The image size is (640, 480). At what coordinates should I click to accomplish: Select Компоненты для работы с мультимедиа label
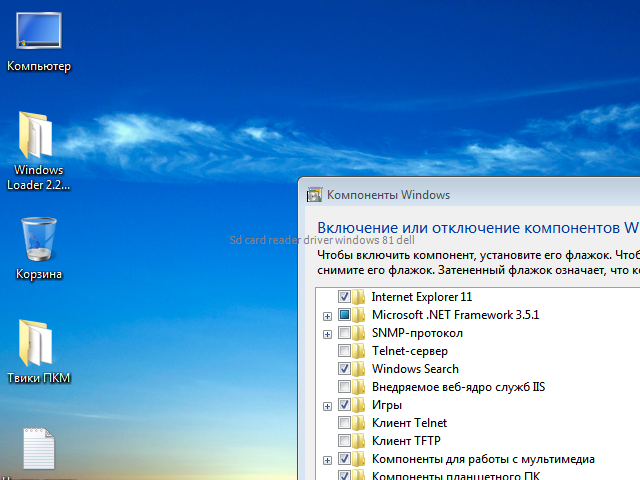483,459
